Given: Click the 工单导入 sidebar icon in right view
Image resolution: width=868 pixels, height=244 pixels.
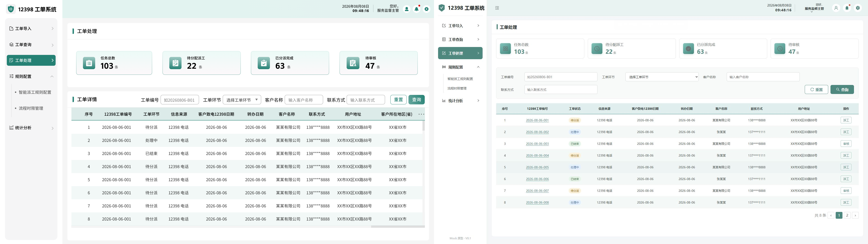Looking at the screenshot, I should point(444,26).
